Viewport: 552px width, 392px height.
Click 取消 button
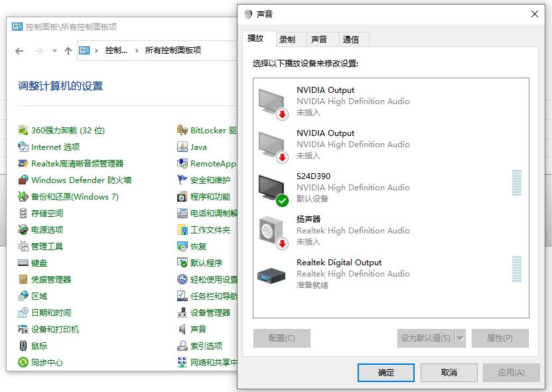449,373
